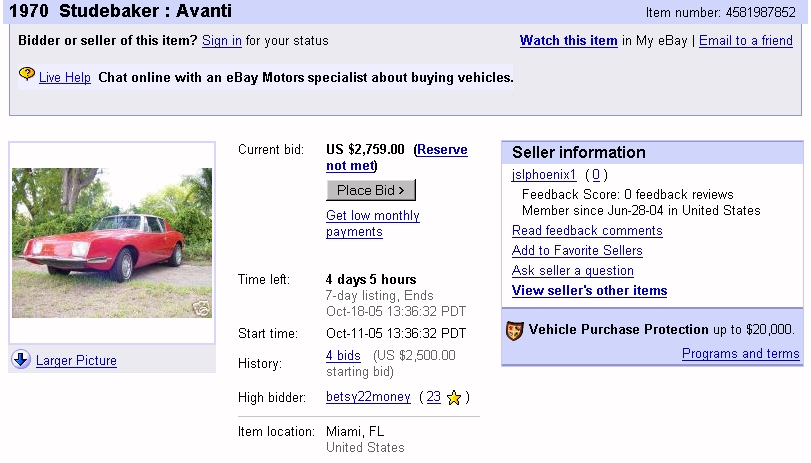Click the Vehicle Purchase Protection shield icon
The height and width of the screenshot is (463, 811).
coord(515,330)
